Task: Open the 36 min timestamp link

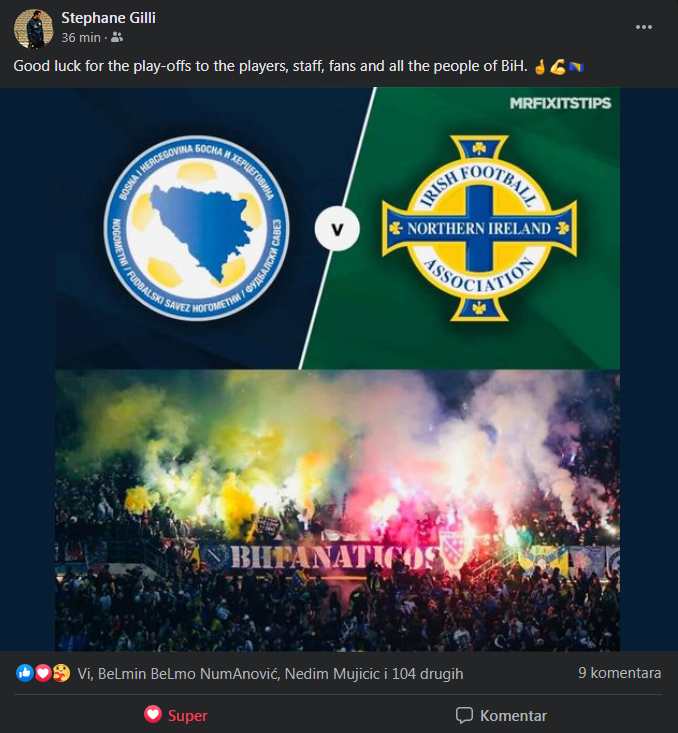Action: pyautogui.click(x=81, y=37)
